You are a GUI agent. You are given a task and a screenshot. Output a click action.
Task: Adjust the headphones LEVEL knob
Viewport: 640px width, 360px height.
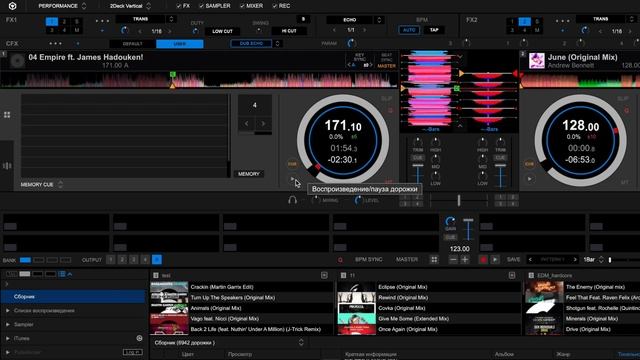tap(358, 200)
